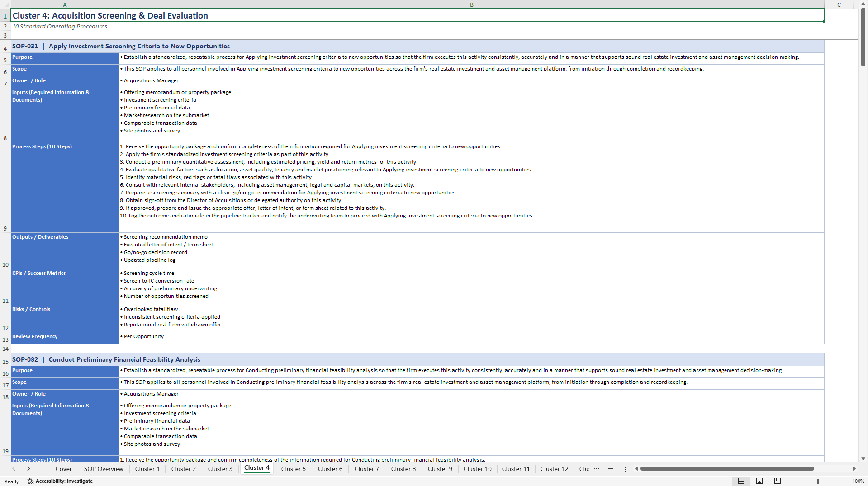Select SOP-031 Purpose label cell
Viewport: 868px width, 486px height.
(65, 59)
